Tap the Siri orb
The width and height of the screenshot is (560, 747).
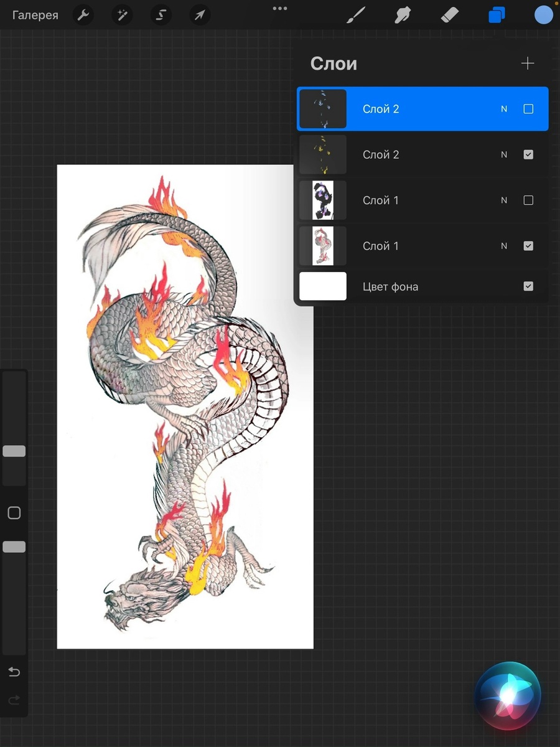[508, 695]
